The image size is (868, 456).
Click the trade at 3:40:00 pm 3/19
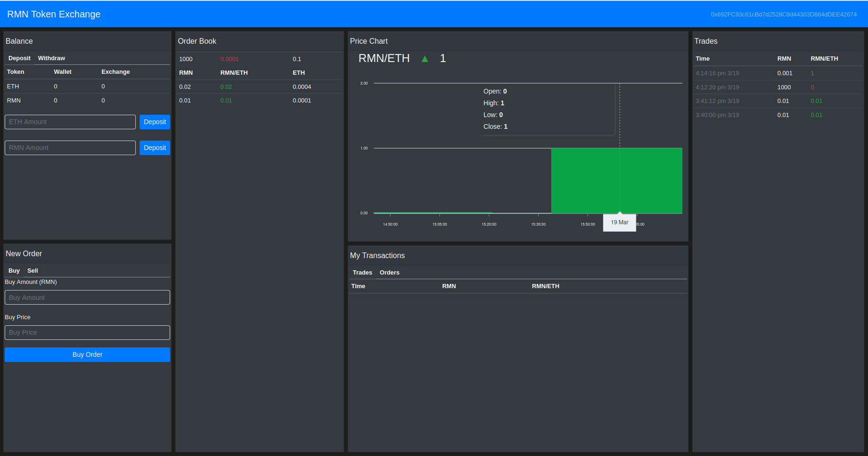tap(777, 115)
